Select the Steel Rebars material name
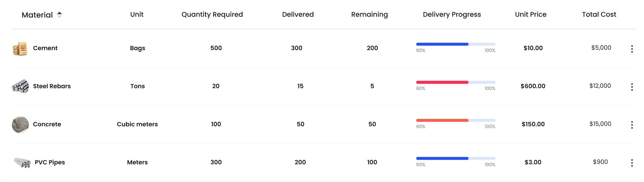Image resolution: width=644 pixels, height=182 pixels. click(x=52, y=86)
